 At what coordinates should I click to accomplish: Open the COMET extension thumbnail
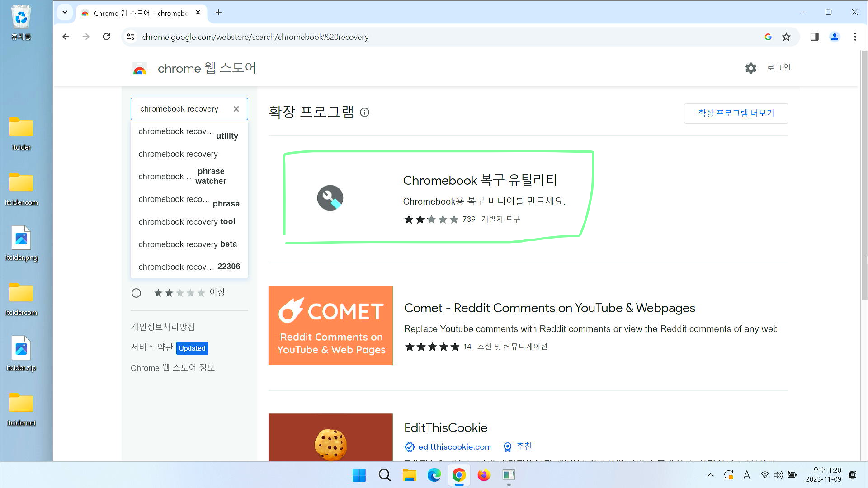point(330,325)
